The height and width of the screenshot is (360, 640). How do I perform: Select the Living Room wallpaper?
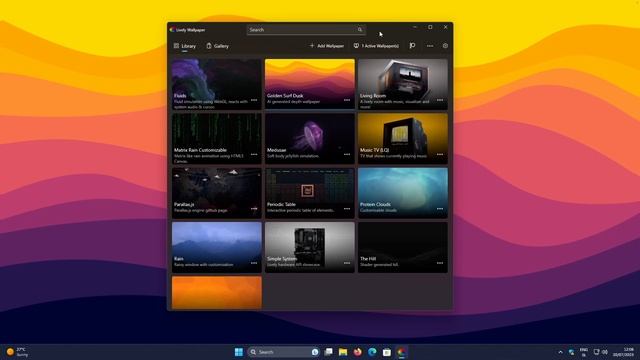pos(403,84)
